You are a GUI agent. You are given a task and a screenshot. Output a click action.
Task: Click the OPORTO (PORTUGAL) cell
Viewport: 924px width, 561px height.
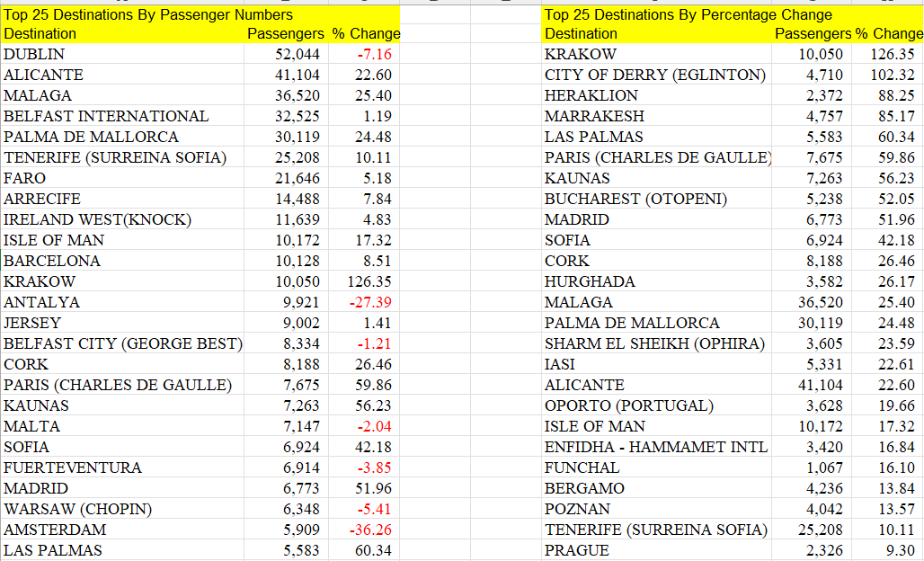(x=656, y=405)
